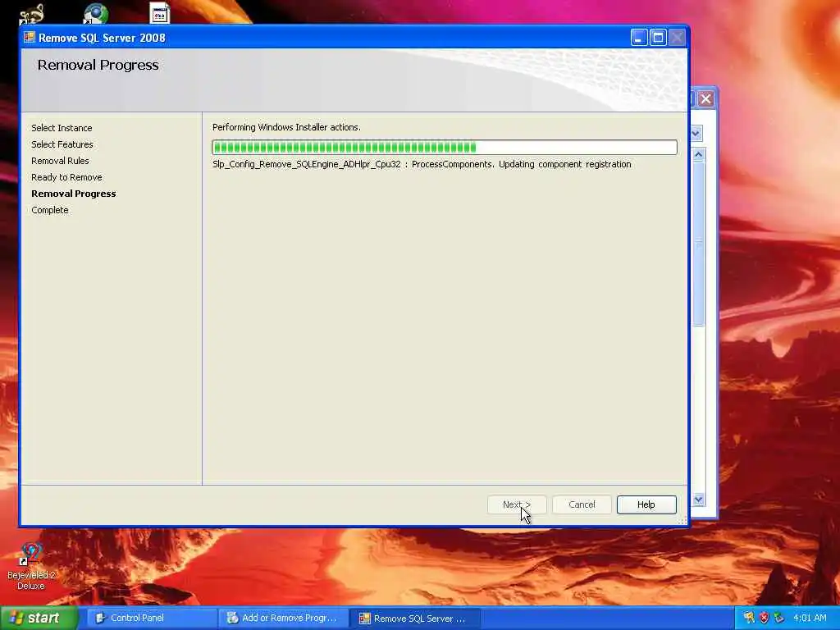Click the Slp_Config_Remove_SQLEngine status line
This screenshot has width=840, height=630.
422,164
